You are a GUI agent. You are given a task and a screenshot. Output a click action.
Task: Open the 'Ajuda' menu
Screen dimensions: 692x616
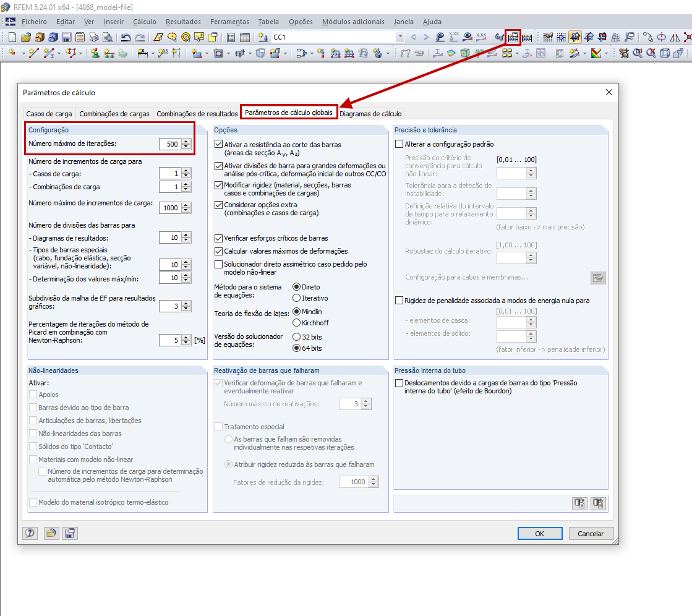432,22
